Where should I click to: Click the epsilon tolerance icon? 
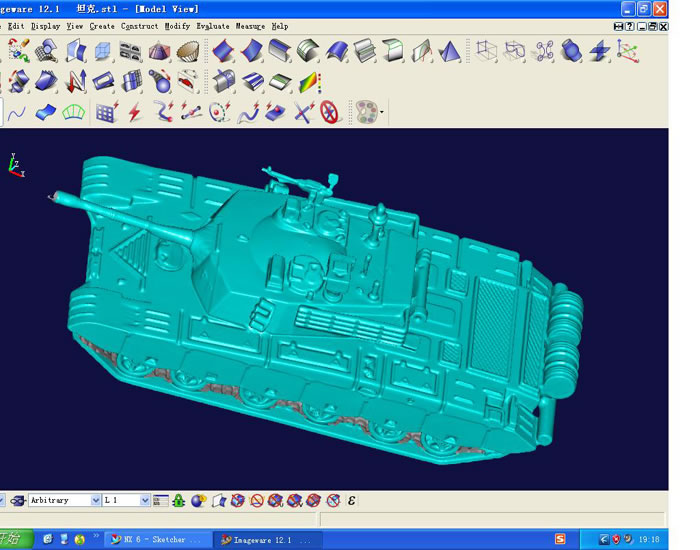tap(352, 500)
